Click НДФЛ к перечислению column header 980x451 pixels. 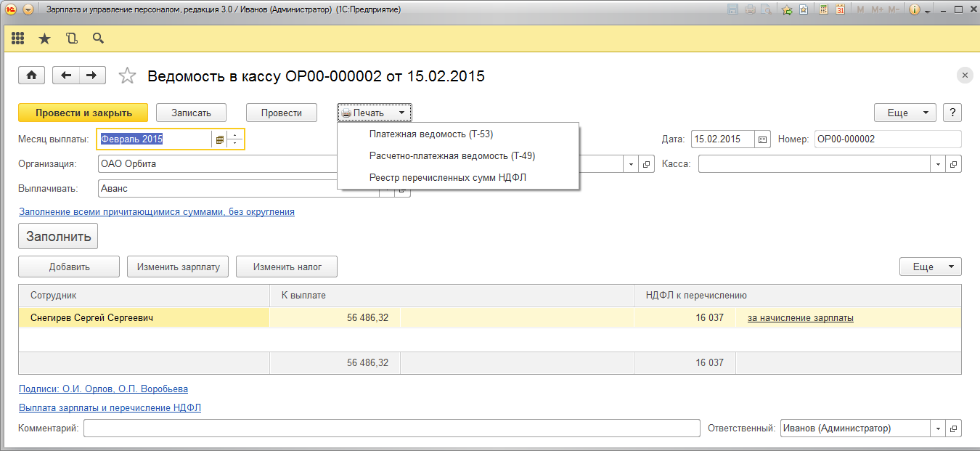[798, 296]
